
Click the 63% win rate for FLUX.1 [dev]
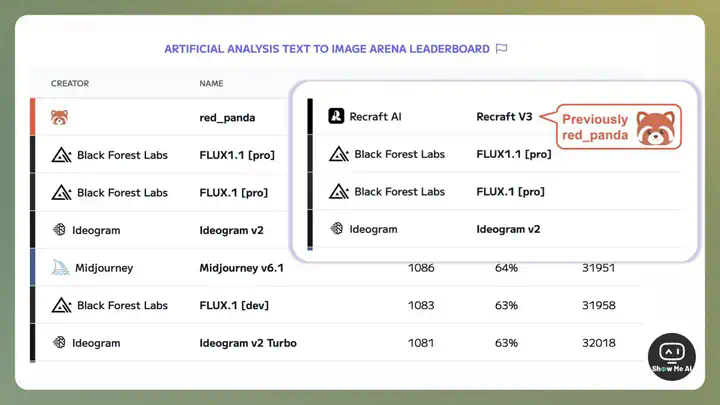pos(506,305)
